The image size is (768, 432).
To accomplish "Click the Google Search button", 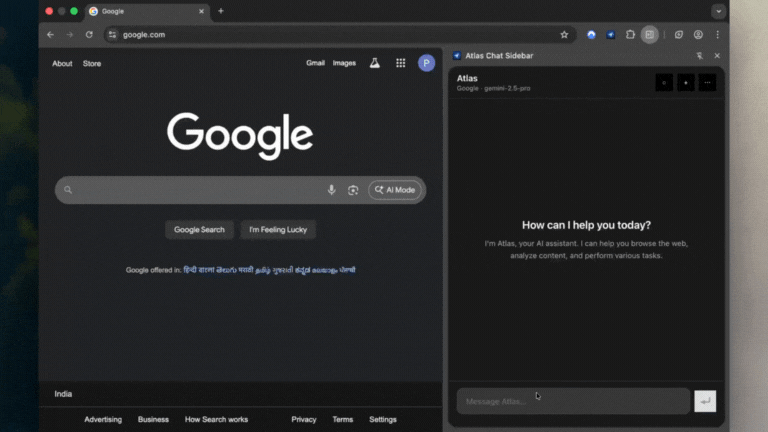I will point(200,229).
